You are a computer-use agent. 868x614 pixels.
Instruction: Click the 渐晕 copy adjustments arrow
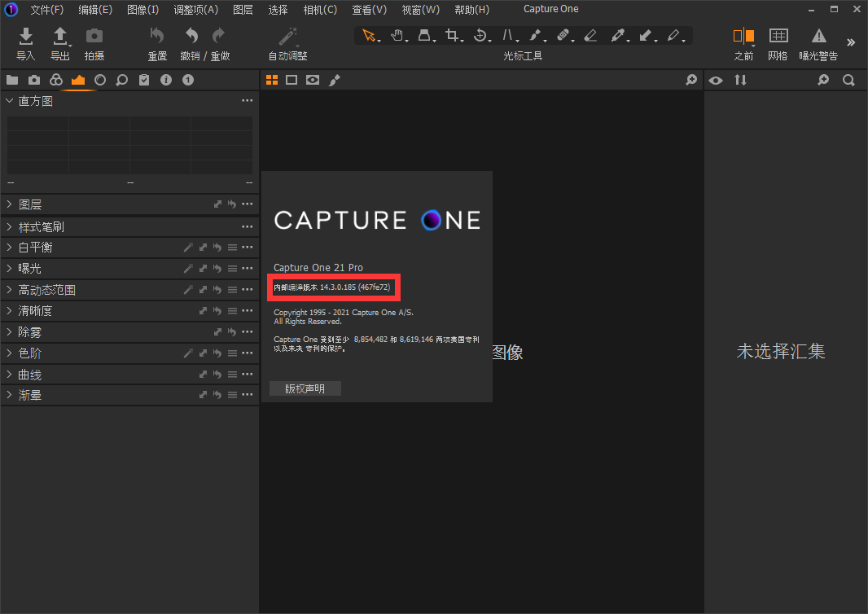pos(204,395)
